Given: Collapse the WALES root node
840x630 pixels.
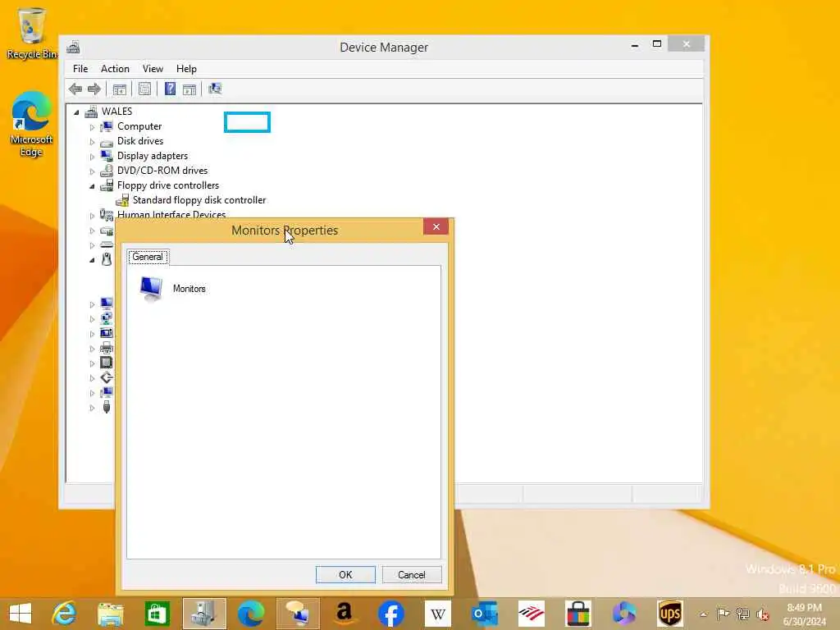Looking at the screenshot, I should (76, 112).
